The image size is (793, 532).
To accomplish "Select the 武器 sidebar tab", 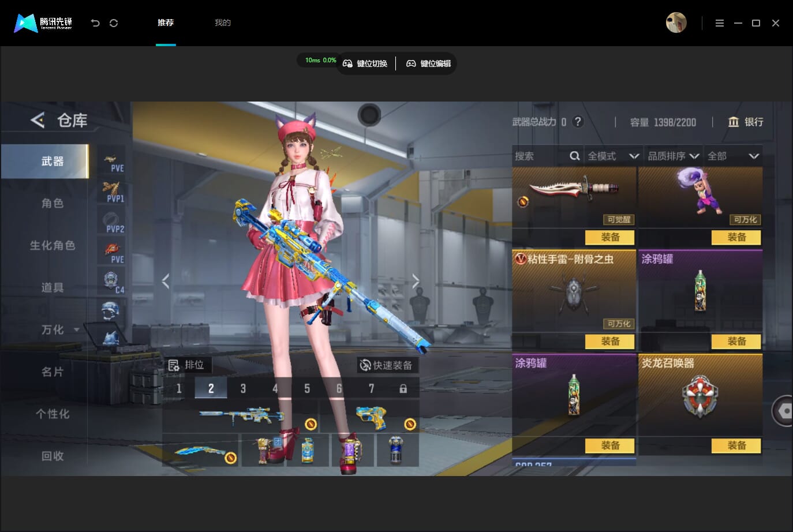I will pos(45,162).
